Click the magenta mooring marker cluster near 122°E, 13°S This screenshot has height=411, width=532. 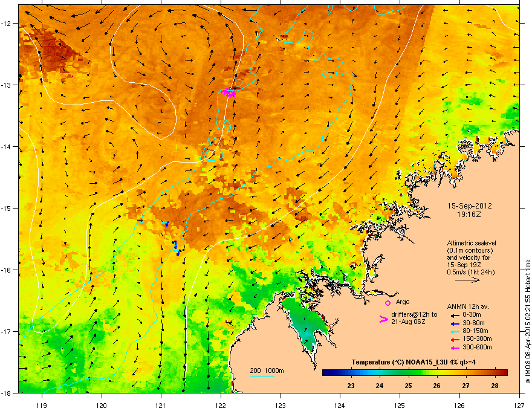coord(229,92)
